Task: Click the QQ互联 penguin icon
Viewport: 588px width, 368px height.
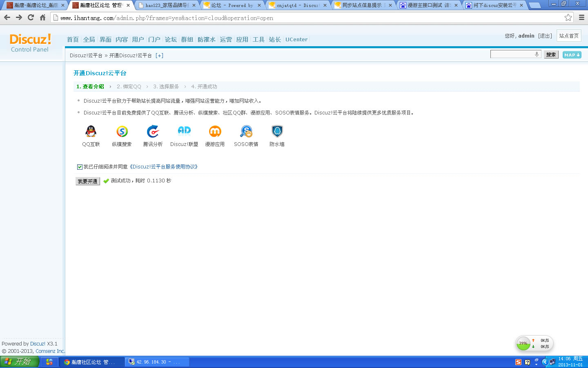Action: [91, 131]
